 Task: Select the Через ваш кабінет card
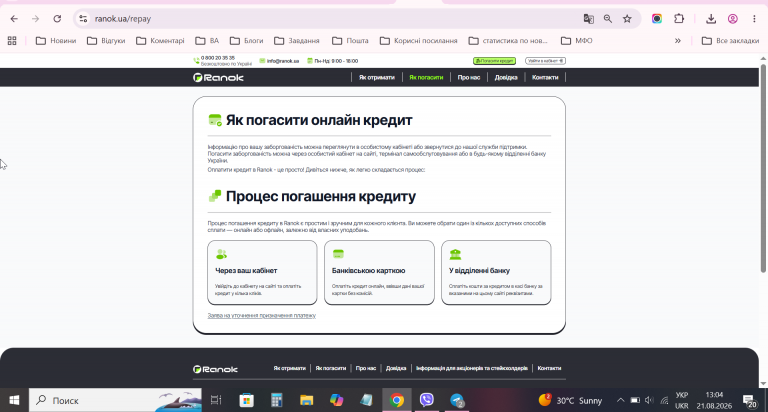coord(262,272)
